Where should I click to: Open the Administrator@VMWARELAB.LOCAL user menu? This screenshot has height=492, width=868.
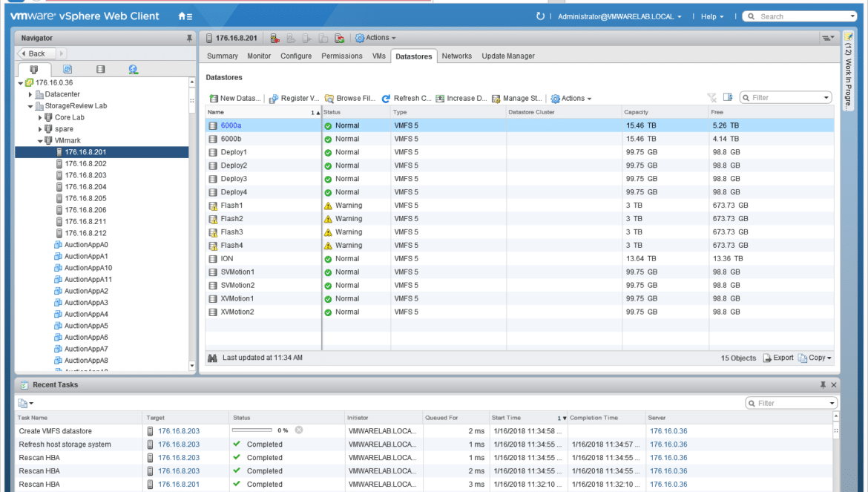click(619, 16)
